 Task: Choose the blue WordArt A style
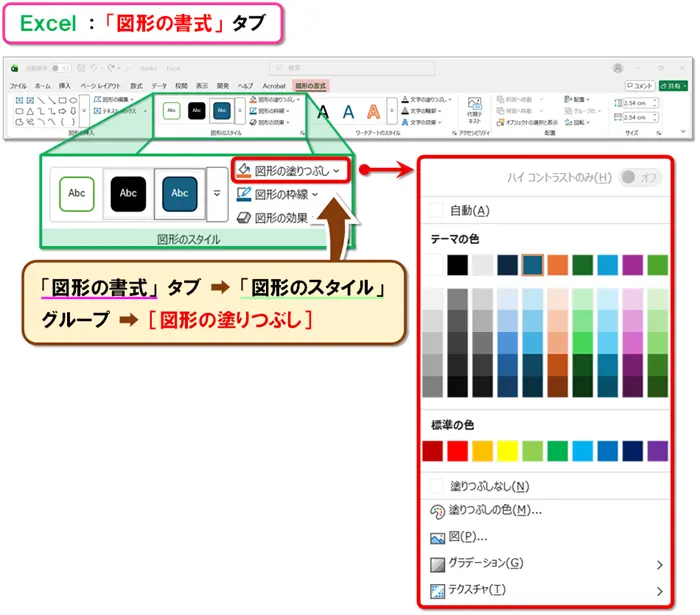point(348,112)
